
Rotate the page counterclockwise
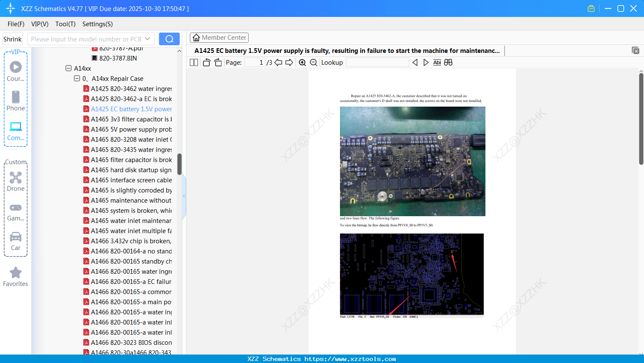tap(206, 63)
